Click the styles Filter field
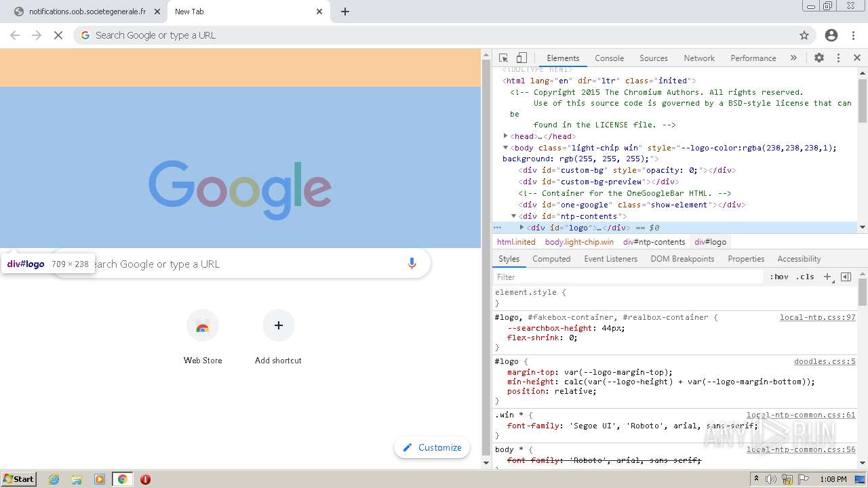The height and width of the screenshot is (488, 868). point(627,277)
